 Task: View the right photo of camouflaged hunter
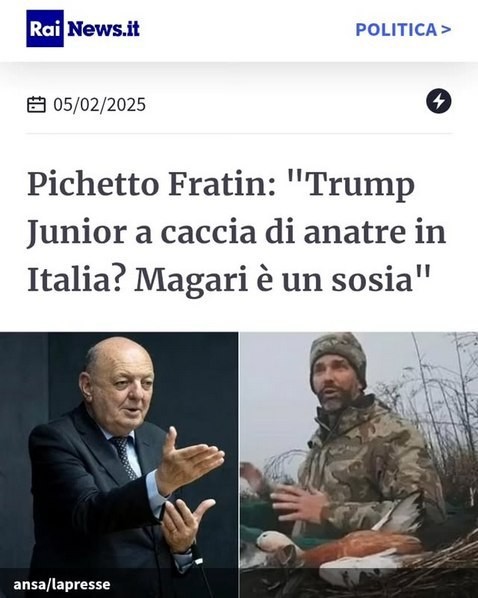click(359, 465)
